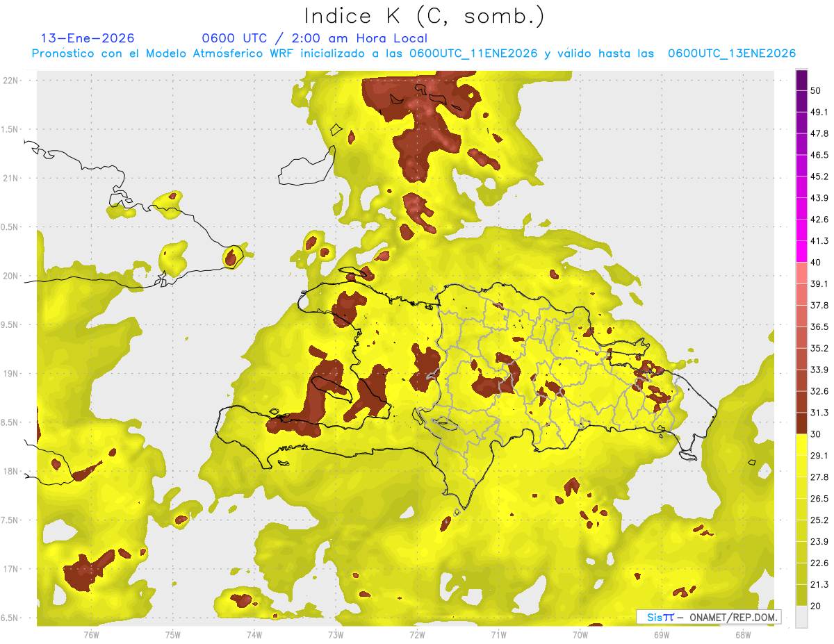This screenshot has height=644, width=834.
Task: Click the "71W" longitude axis label
Action: click(x=498, y=634)
